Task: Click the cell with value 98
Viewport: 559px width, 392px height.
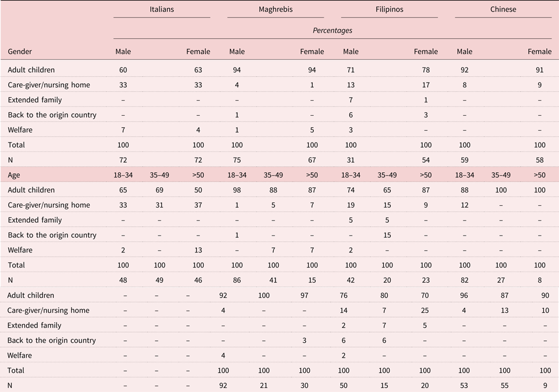Action: point(237,190)
